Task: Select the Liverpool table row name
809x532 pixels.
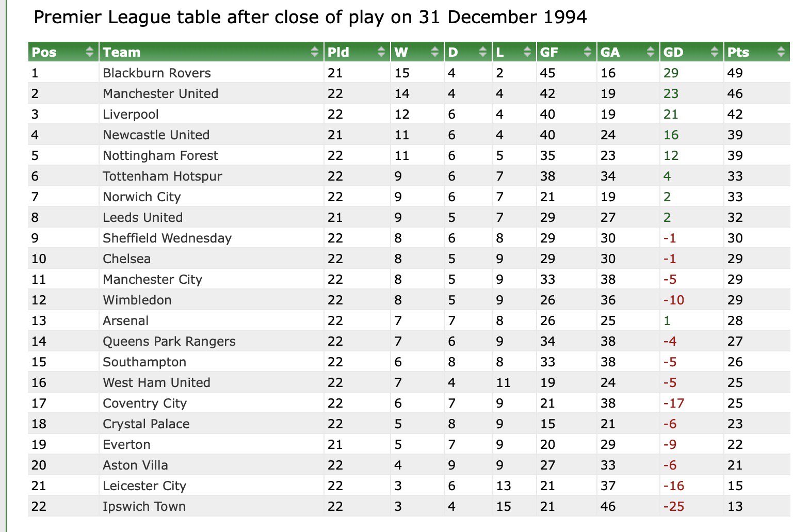Action: [131, 115]
